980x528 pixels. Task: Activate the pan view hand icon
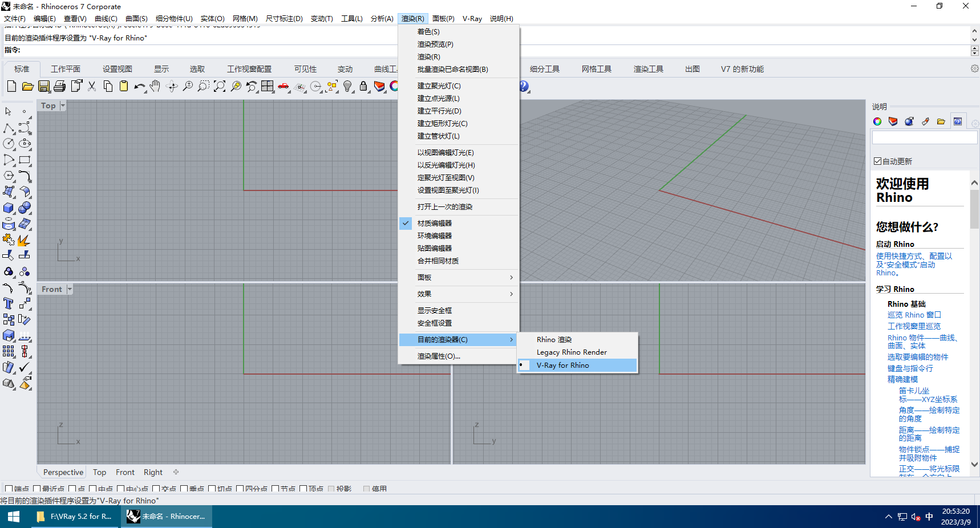click(155, 87)
